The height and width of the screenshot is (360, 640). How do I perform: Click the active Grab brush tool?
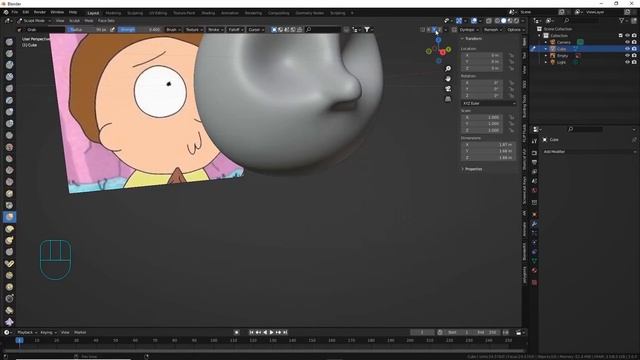coord(9,217)
